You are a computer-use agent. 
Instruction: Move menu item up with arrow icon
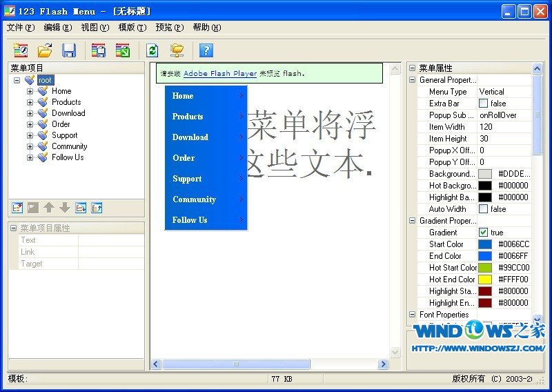(49, 208)
